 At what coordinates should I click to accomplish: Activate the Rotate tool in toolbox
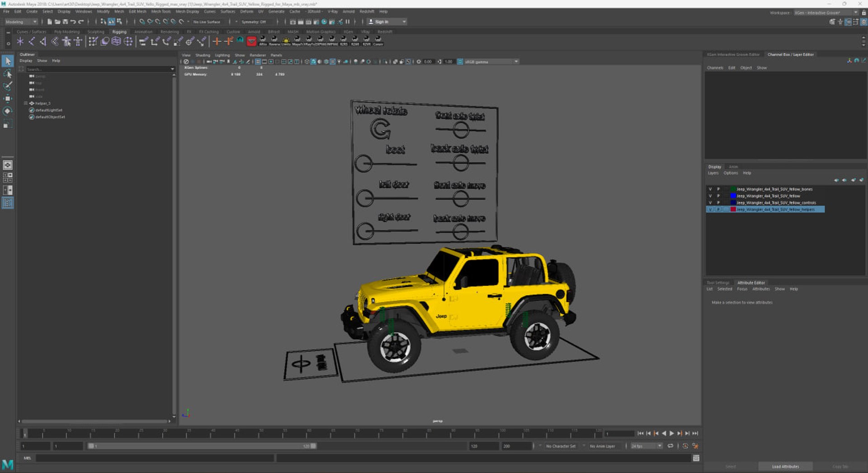pos(8,111)
